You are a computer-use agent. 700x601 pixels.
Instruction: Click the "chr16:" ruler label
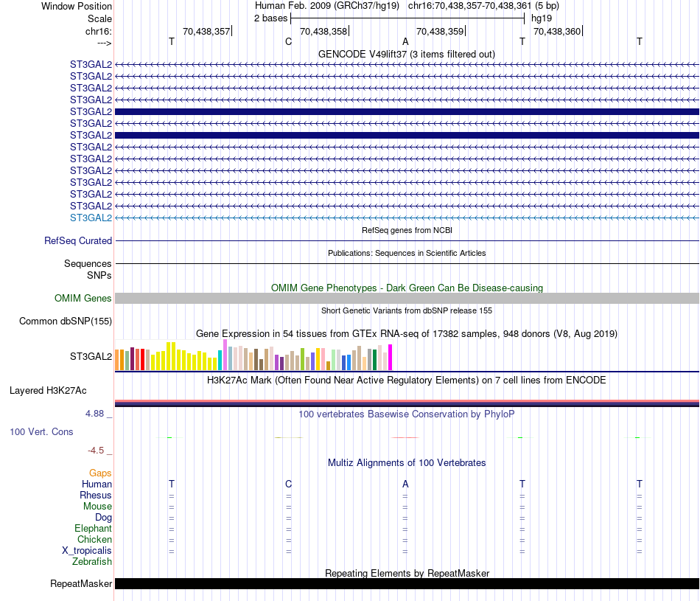tap(98, 31)
